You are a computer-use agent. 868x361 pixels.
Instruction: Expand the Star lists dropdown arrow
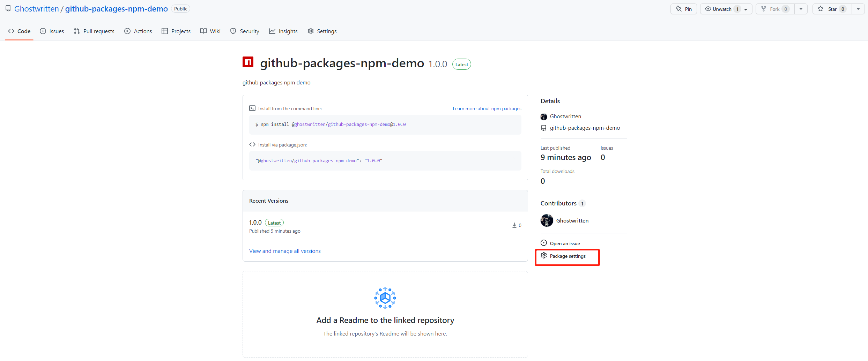click(x=858, y=9)
